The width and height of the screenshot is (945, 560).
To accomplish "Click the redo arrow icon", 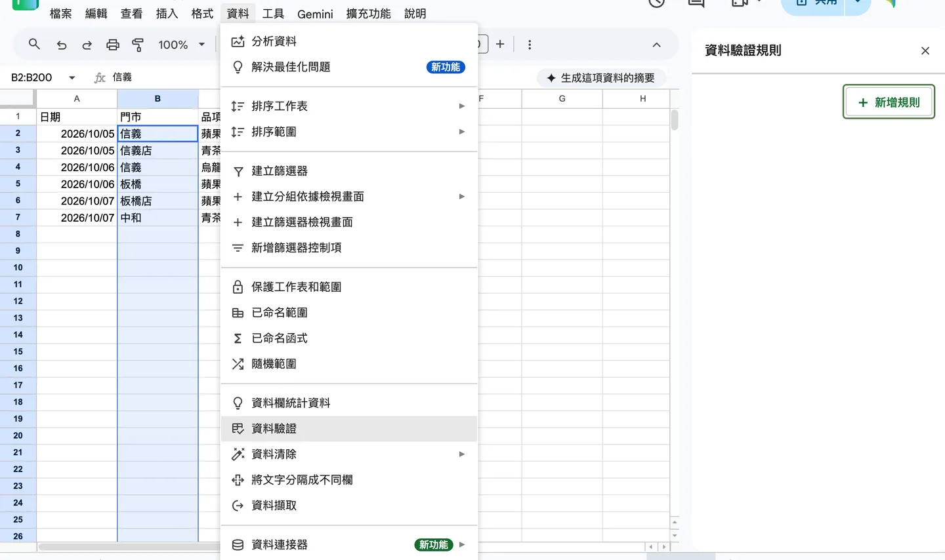I will [x=87, y=45].
